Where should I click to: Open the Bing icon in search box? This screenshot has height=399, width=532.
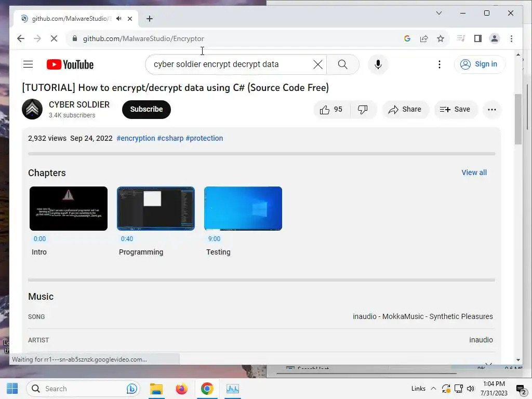pyautogui.click(x=131, y=389)
